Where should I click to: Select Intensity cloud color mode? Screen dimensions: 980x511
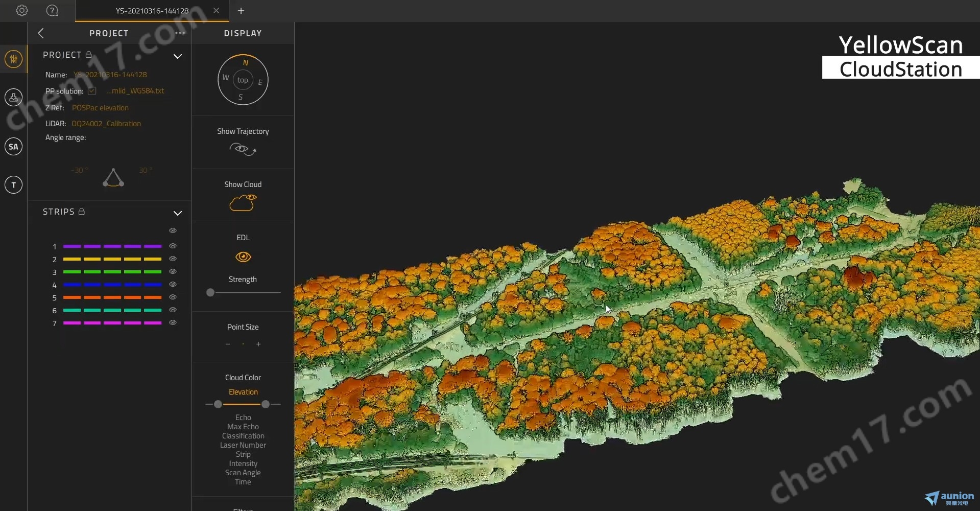(x=243, y=463)
